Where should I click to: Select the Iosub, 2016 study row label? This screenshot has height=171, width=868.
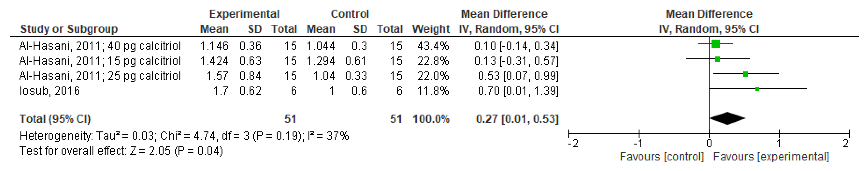click(50, 91)
